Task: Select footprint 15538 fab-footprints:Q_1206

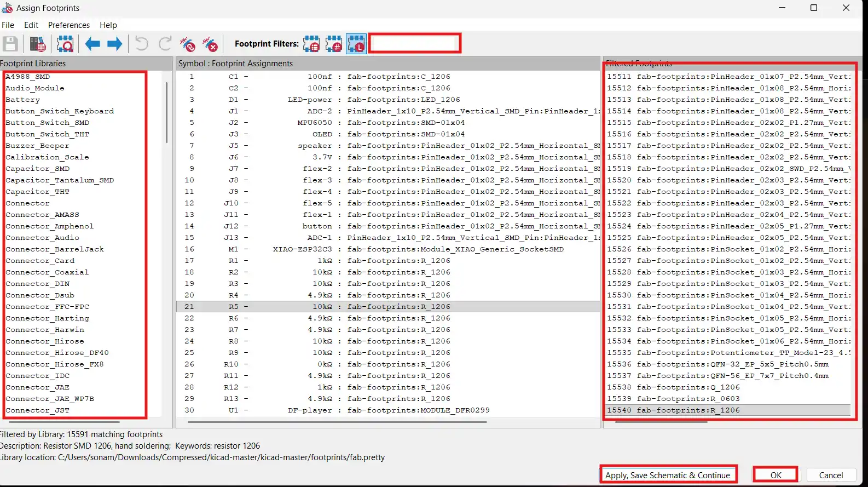Action: [728, 387]
